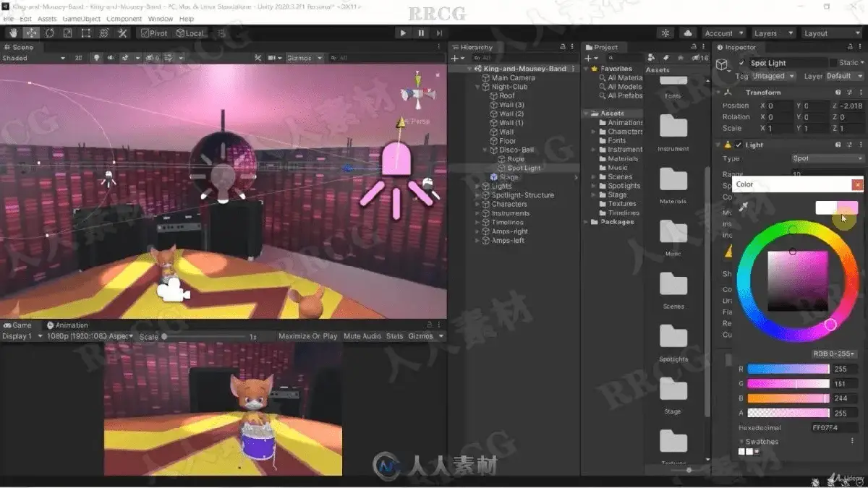Open the Window menu
Viewport: 868px width, 488px height.
pos(160,19)
